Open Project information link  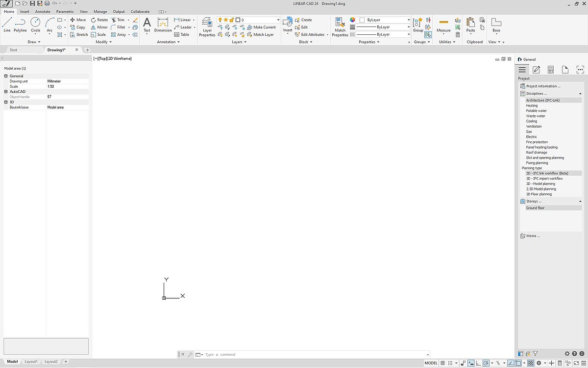543,86
